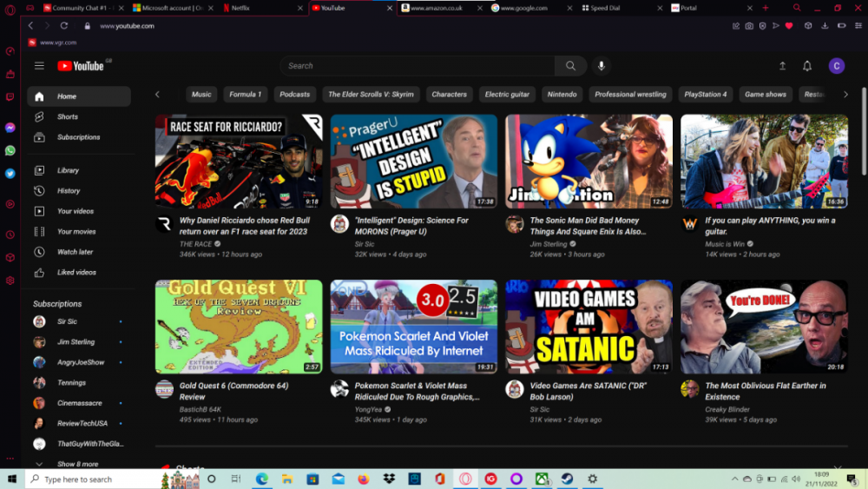The width and height of the screenshot is (868, 489).
Task: Select the Game shows chip
Action: coord(765,95)
